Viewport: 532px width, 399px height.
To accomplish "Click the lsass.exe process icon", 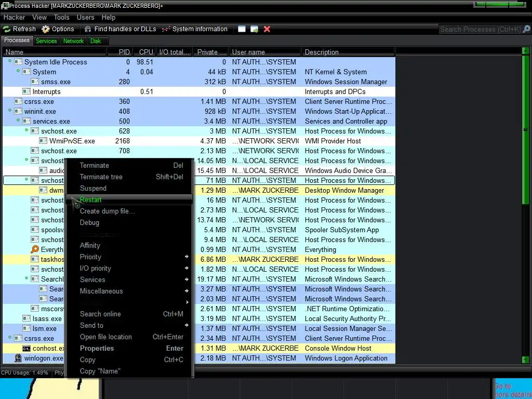I will (26, 318).
